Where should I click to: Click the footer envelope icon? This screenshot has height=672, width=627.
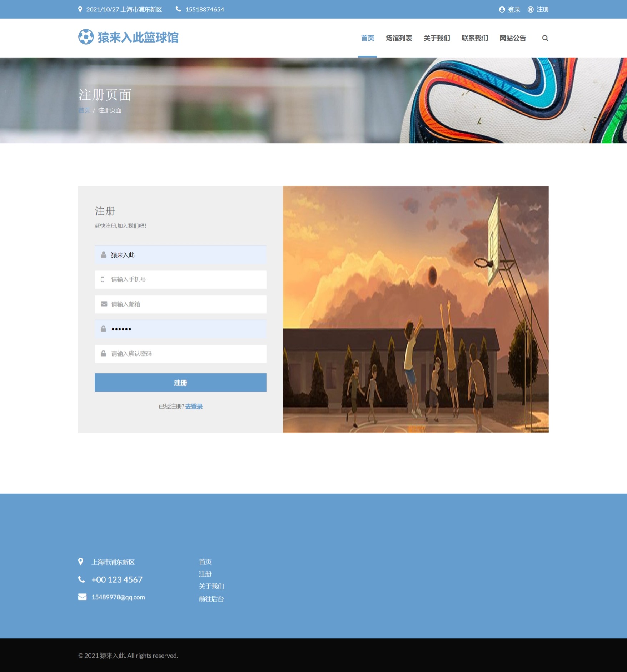(x=82, y=597)
